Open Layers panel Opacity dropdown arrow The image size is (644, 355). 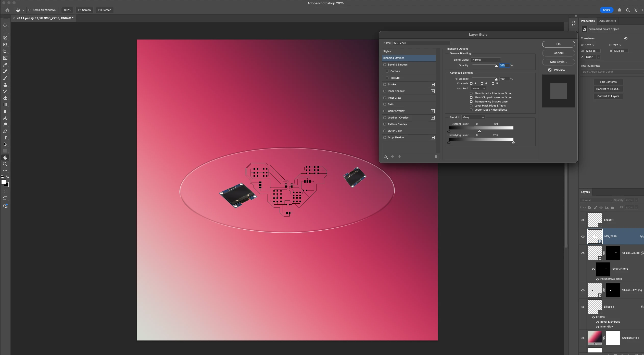636,201
